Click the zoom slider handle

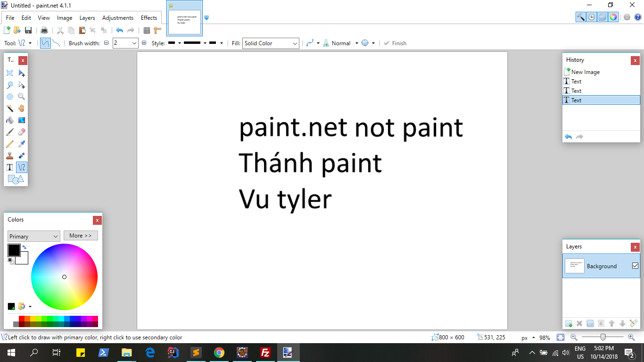click(603, 337)
